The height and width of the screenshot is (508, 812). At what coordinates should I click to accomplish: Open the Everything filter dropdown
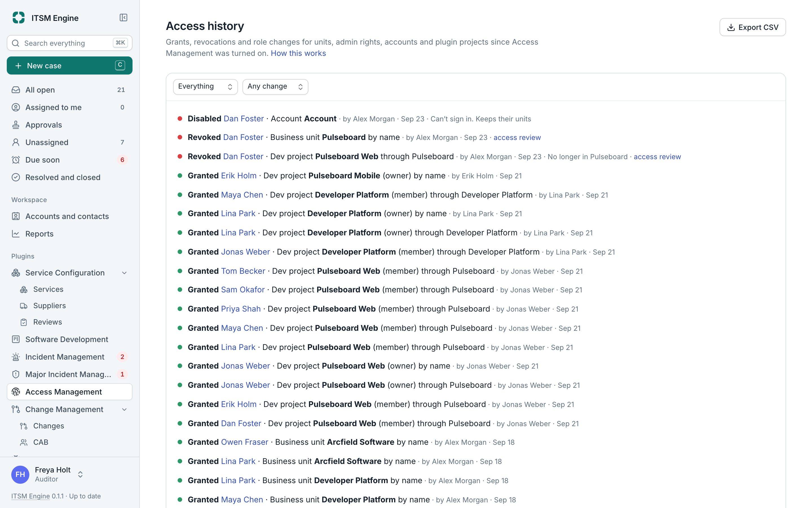pyautogui.click(x=205, y=87)
